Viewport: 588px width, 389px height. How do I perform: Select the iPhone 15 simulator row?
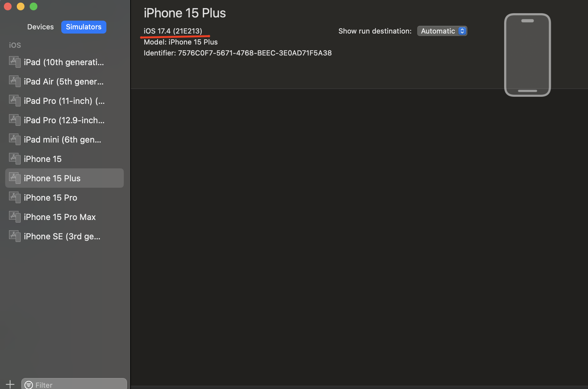pyautogui.click(x=64, y=159)
